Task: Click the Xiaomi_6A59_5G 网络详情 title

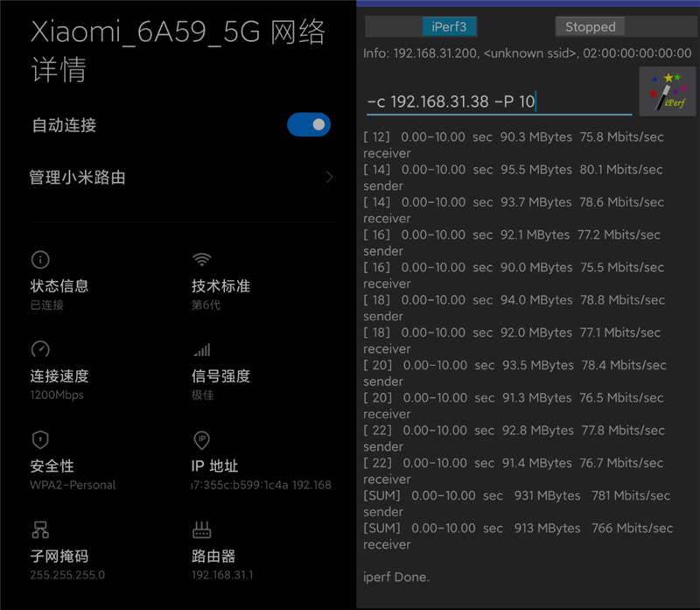Action: [x=178, y=51]
